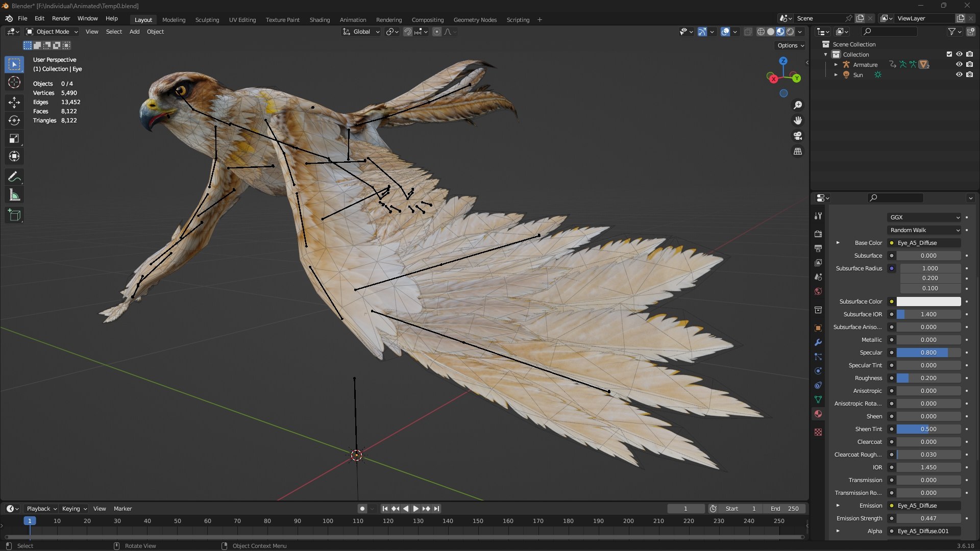Image resolution: width=980 pixels, height=551 pixels.
Task: Pick the Scale tool
Action: pos(14,138)
